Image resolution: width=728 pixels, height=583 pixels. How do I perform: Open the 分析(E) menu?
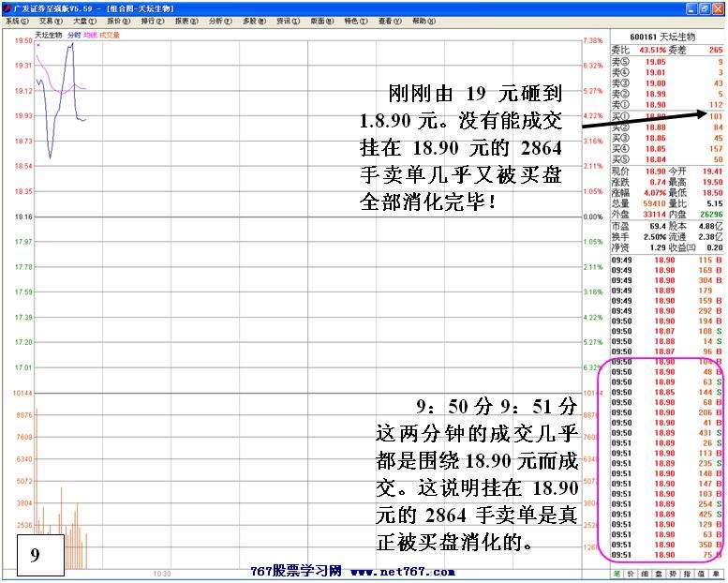pyautogui.click(x=219, y=20)
